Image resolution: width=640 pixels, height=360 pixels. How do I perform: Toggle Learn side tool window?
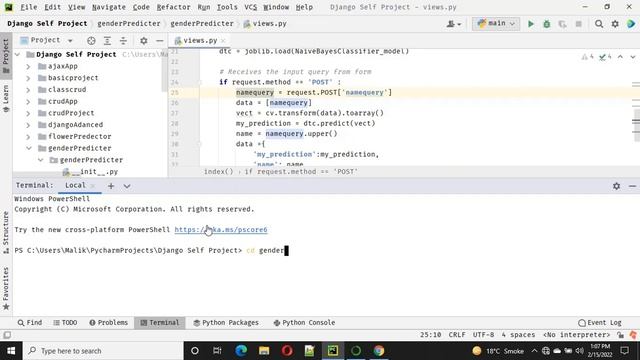6,98
